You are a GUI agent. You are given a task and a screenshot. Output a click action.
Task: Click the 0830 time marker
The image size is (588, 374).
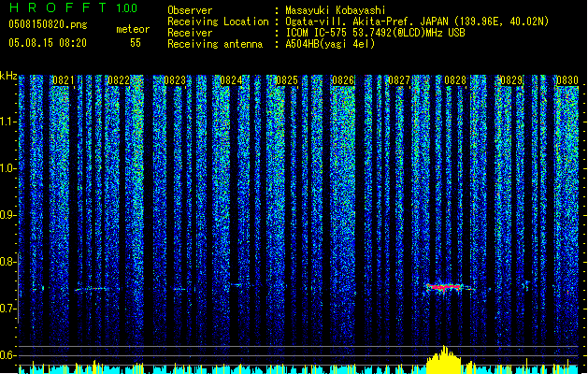coord(567,80)
